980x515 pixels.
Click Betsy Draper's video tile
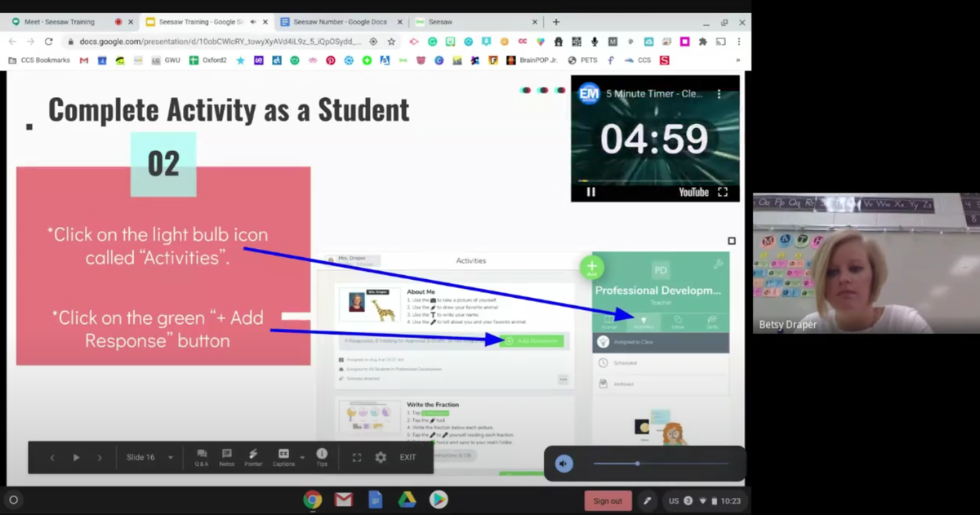(866, 263)
